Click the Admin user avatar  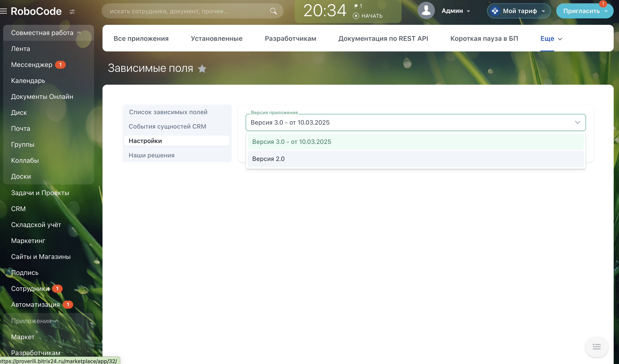(426, 11)
